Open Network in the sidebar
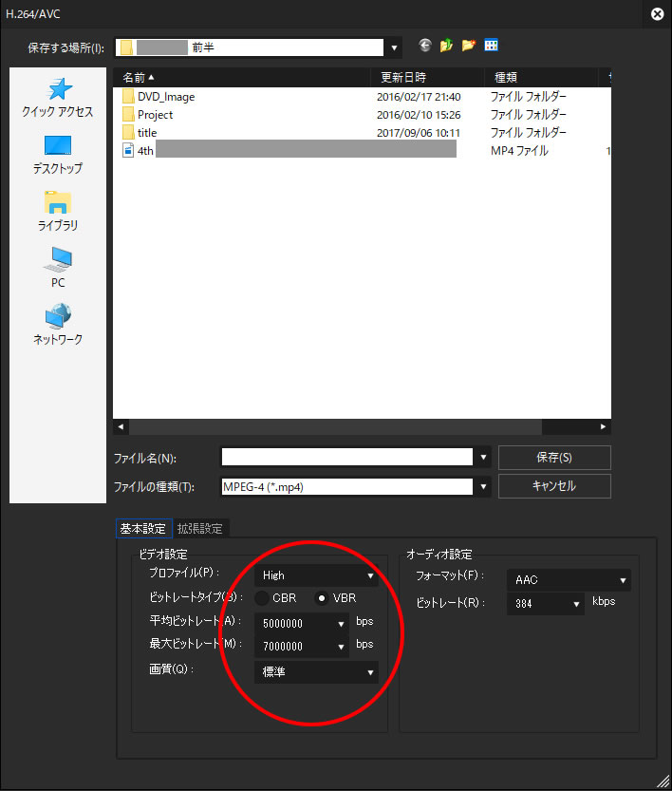 point(58,325)
